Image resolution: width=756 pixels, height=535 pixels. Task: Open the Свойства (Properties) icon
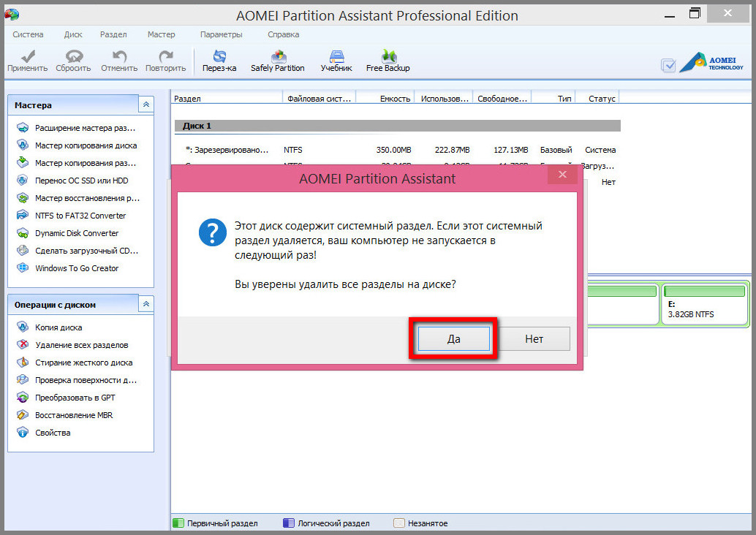pos(23,433)
